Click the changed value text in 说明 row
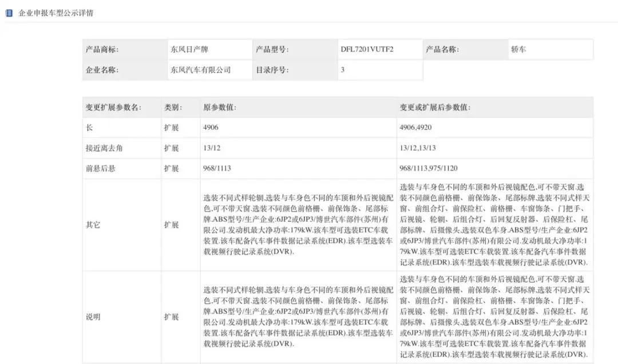The height and width of the screenshot is (364, 618). coord(494,316)
